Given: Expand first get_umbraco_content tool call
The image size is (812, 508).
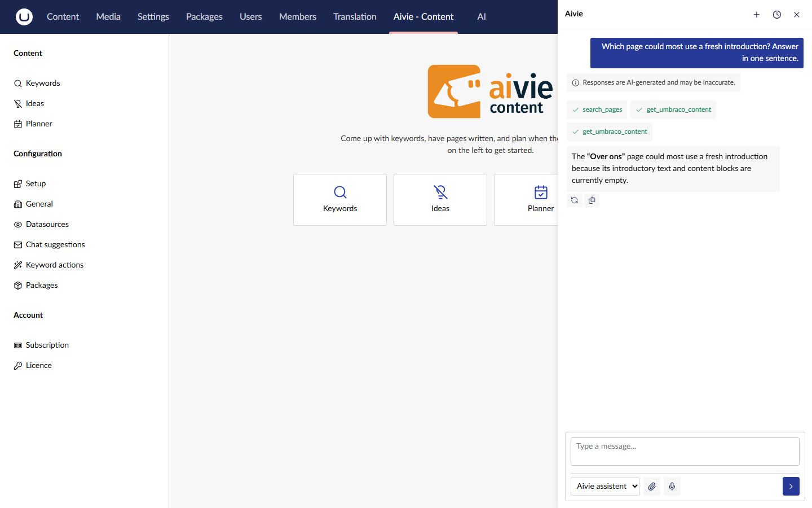Looking at the screenshot, I should click(x=673, y=110).
